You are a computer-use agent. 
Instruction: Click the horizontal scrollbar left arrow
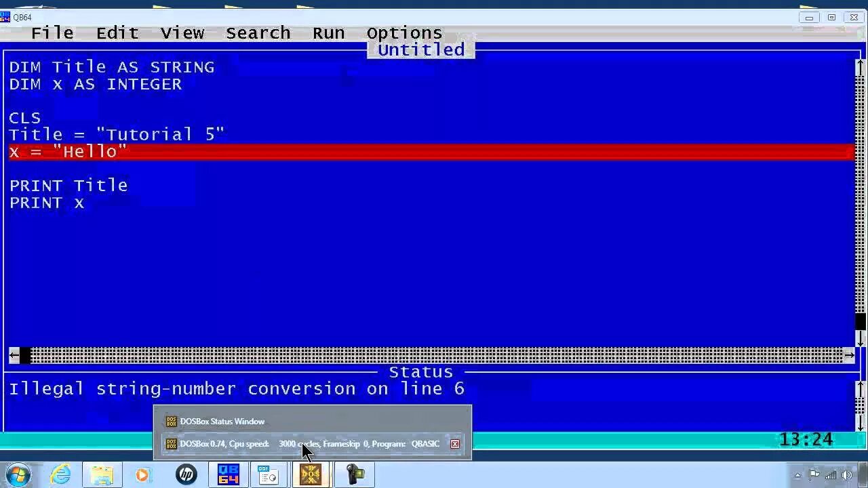(14, 354)
